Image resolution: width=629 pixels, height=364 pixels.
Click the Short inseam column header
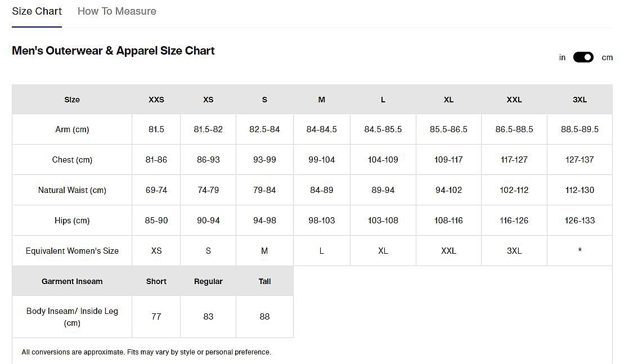pos(156,281)
